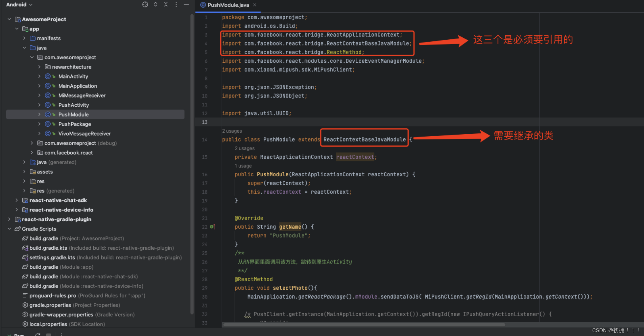Click the Expand All icon in Project toolbar
This screenshot has width=644, height=336.
click(155, 4)
